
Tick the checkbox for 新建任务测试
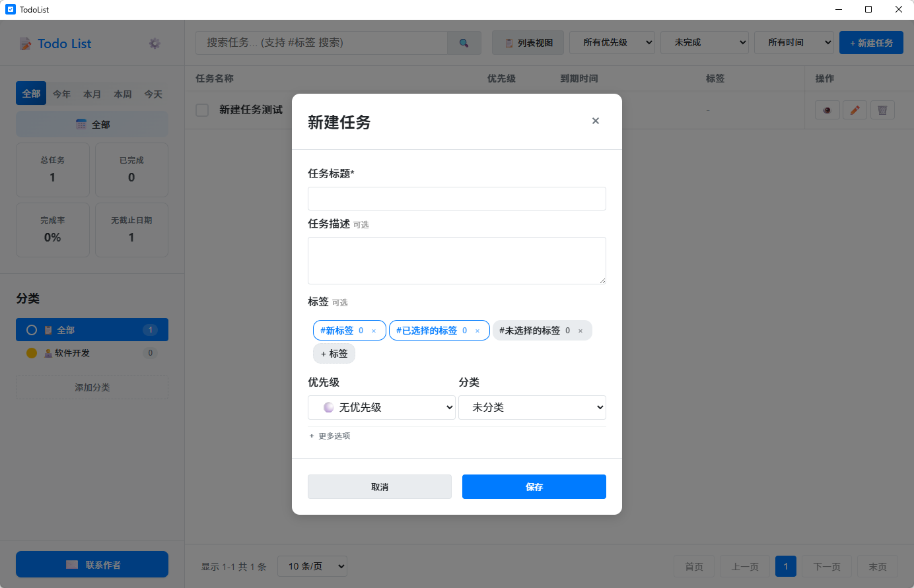pos(202,110)
